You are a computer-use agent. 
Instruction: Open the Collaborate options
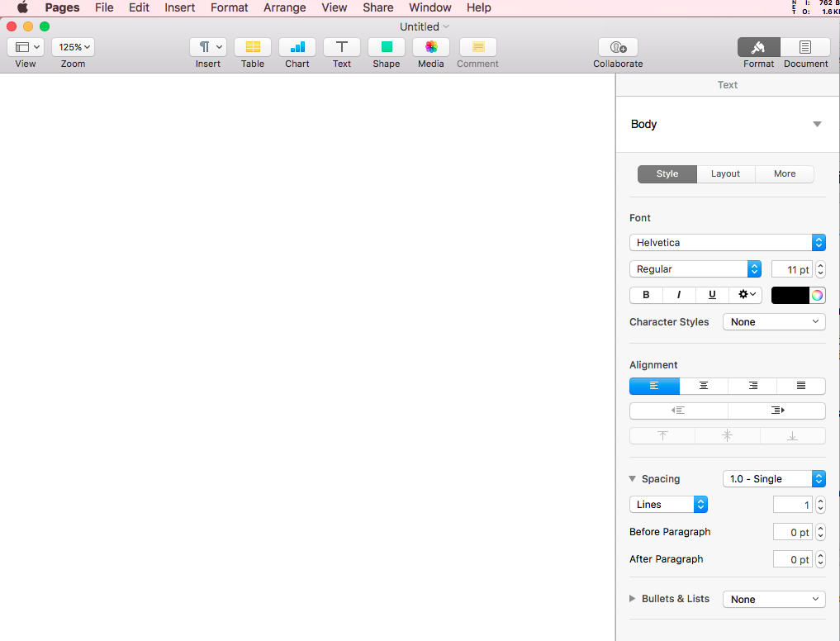tap(617, 46)
